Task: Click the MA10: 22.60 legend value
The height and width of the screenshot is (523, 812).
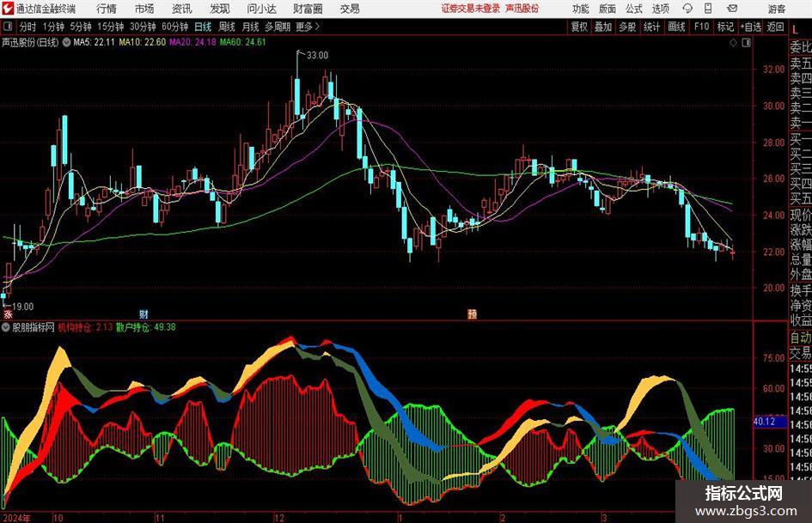Action: point(143,42)
